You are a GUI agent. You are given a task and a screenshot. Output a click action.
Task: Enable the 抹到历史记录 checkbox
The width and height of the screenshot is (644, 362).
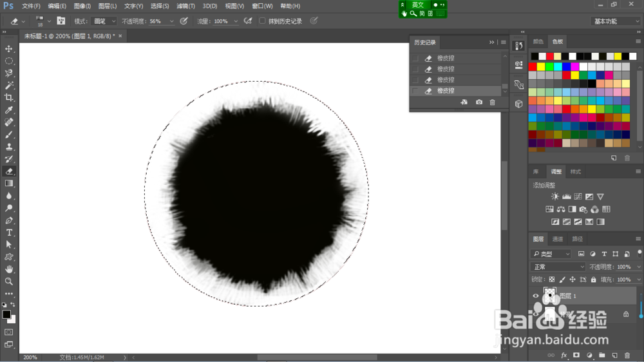point(262,21)
